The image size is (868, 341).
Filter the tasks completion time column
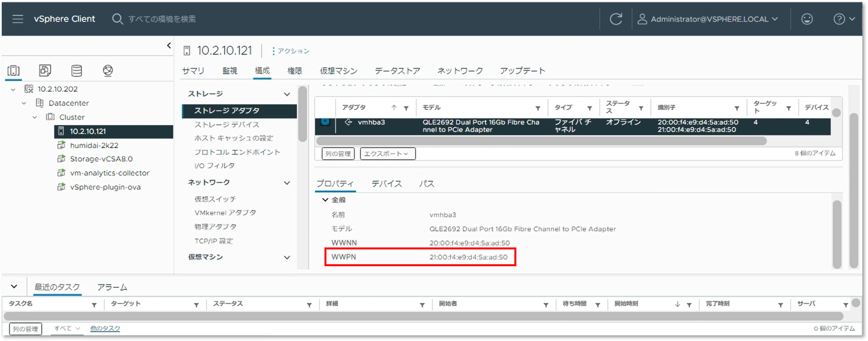point(780,305)
